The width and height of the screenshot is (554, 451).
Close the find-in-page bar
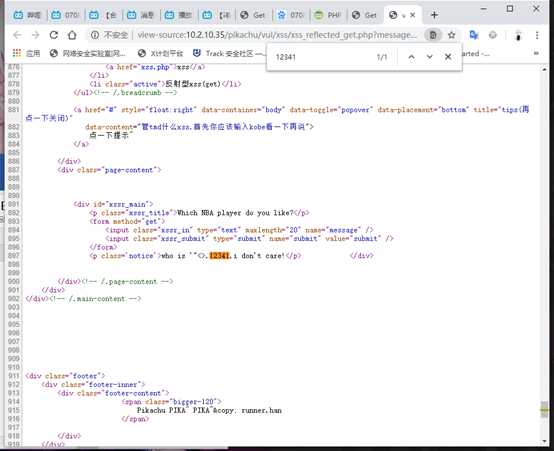click(x=448, y=57)
